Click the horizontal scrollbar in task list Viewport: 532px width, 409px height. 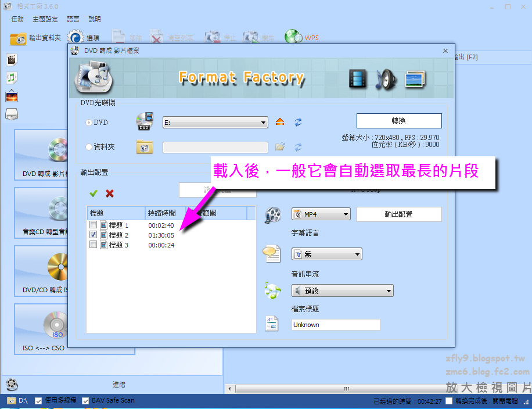click(x=346, y=389)
